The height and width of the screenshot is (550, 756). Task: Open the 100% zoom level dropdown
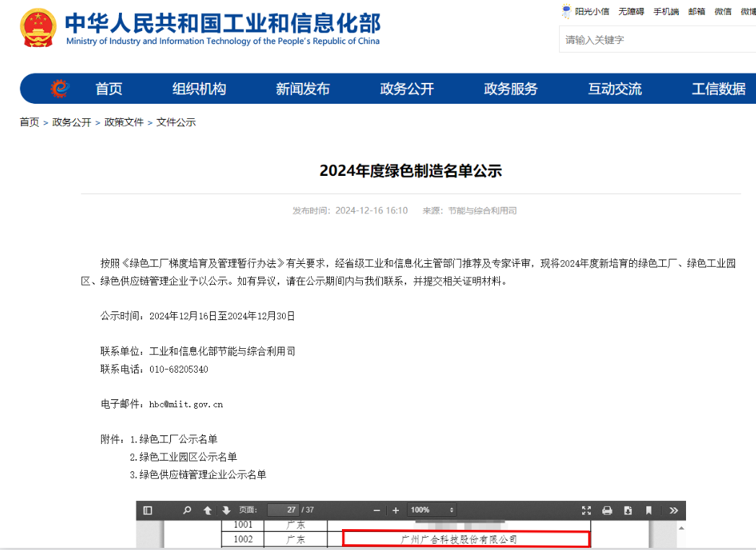click(432, 510)
